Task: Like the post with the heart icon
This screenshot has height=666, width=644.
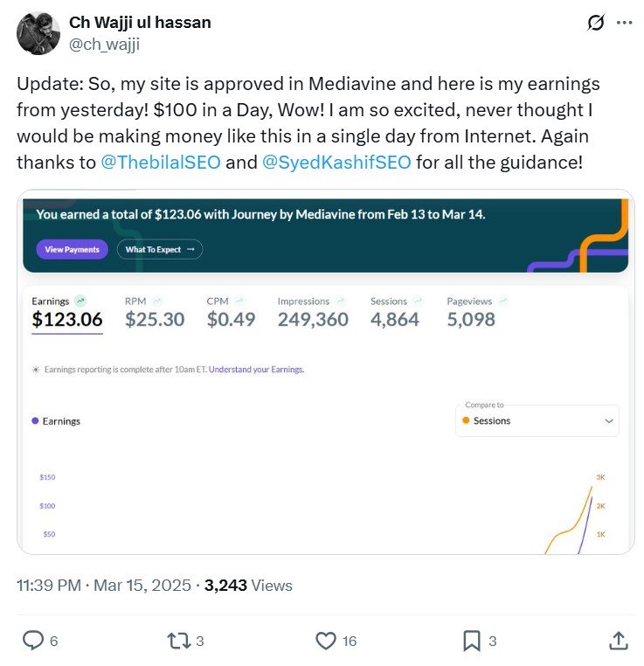Action: 326,641
